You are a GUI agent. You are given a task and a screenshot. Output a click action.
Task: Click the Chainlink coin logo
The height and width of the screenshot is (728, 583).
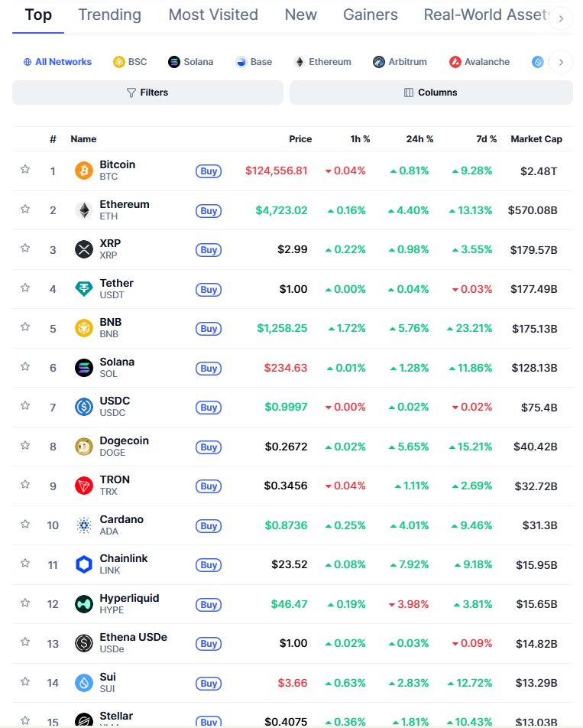(84, 564)
